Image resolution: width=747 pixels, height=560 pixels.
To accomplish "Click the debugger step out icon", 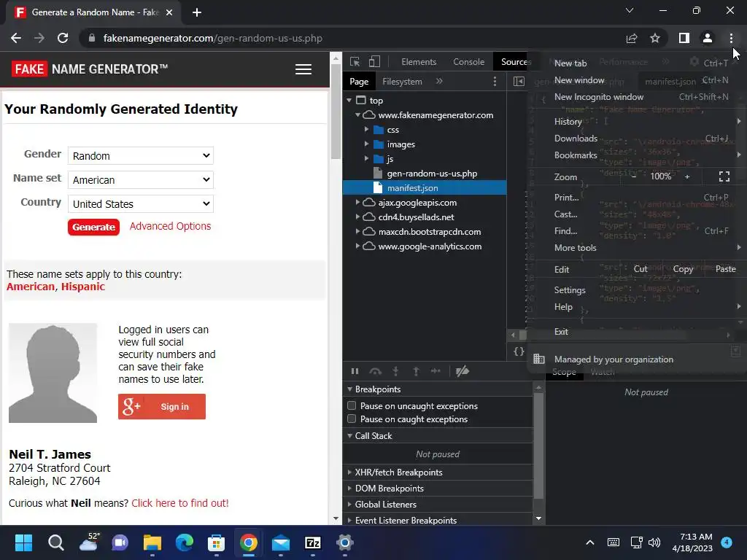I will [416, 371].
